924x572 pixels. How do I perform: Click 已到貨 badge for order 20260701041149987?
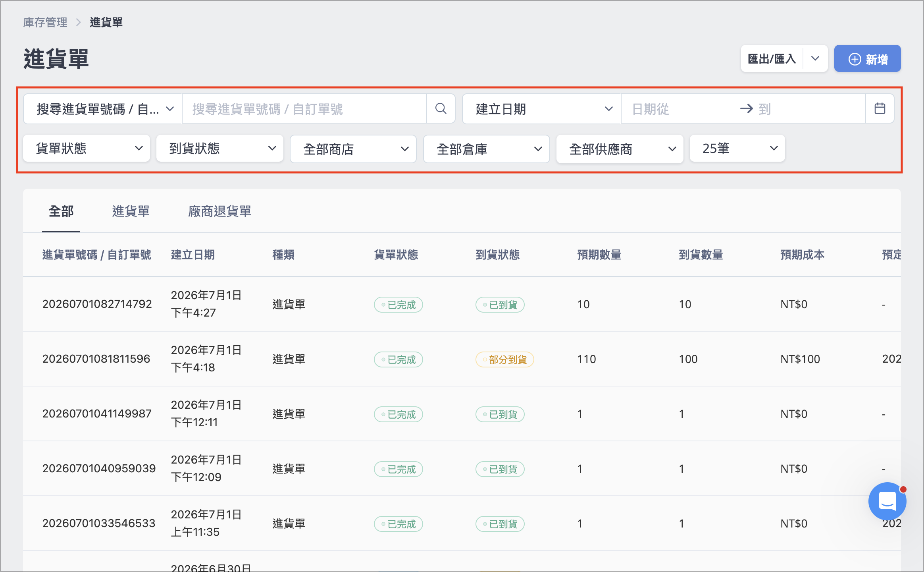click(x=500, y=414)
